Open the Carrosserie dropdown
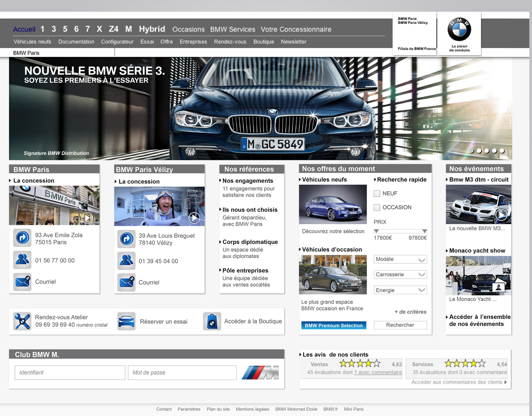This screenshot has width=532, height=416. tap(400, 274)
